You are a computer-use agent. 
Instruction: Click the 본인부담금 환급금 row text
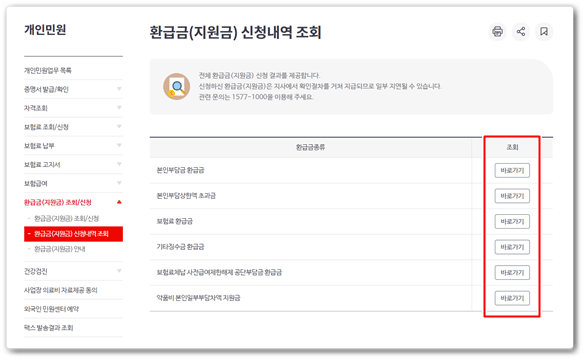(181, 170)
